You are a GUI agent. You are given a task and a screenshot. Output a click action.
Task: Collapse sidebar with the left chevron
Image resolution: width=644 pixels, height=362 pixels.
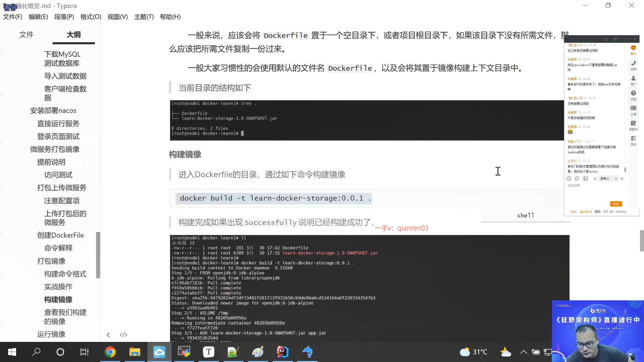108,335
